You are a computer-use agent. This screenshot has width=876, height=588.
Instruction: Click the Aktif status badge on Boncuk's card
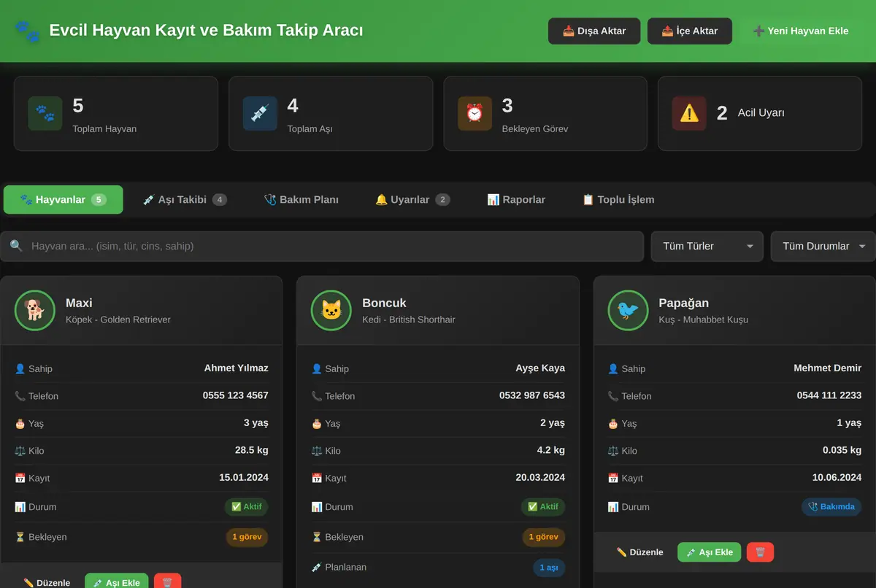tap(542, 506)
